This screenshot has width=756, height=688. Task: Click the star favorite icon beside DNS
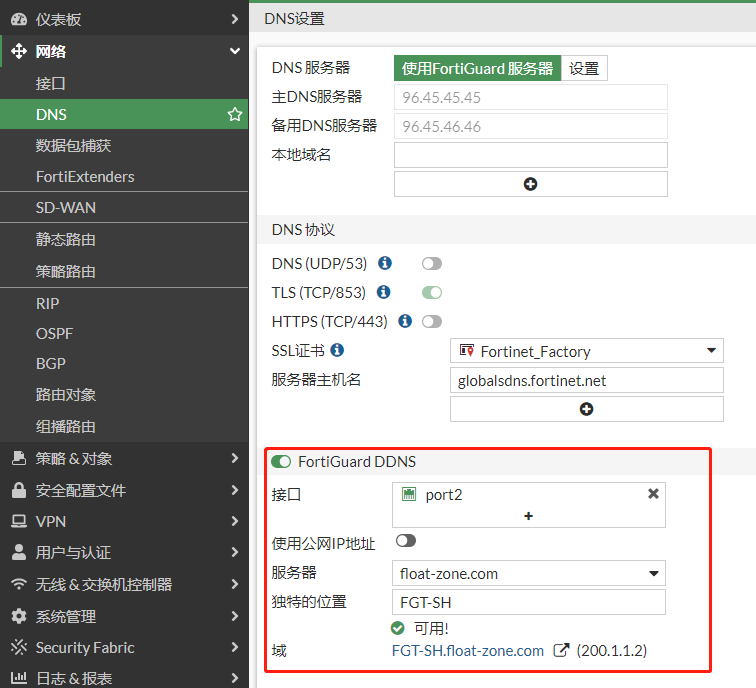coord(235,115)
